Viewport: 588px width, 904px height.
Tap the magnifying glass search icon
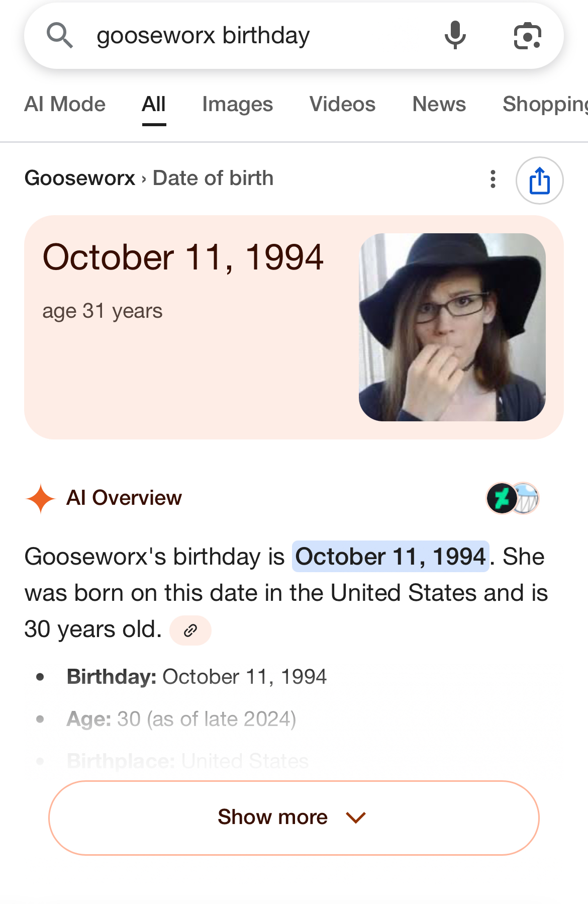coord(60,36)
